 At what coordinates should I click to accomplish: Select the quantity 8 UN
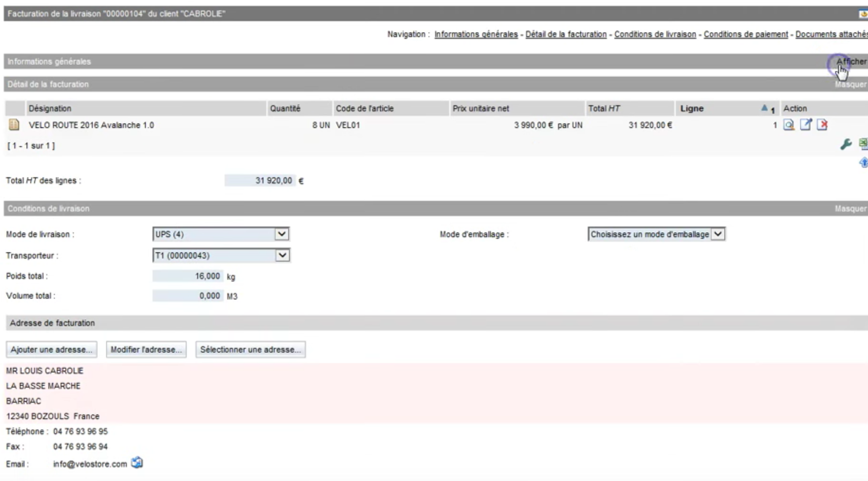tap(321, 125)
